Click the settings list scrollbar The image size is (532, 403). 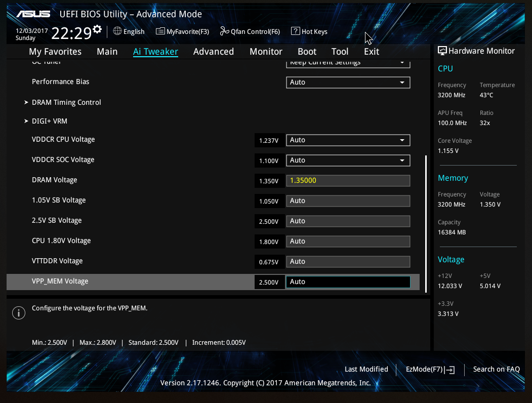[x=426, y=224]
